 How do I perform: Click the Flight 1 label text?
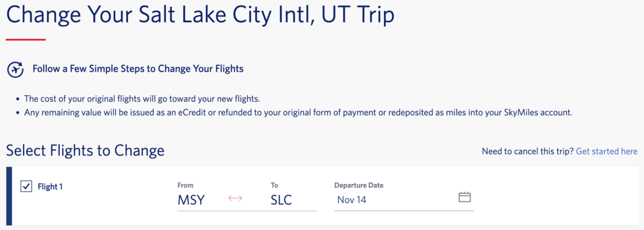50,187
